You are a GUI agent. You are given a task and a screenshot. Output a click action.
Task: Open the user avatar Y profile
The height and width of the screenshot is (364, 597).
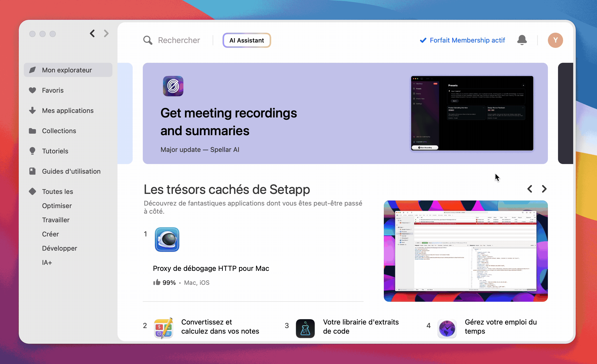(555, 40)
